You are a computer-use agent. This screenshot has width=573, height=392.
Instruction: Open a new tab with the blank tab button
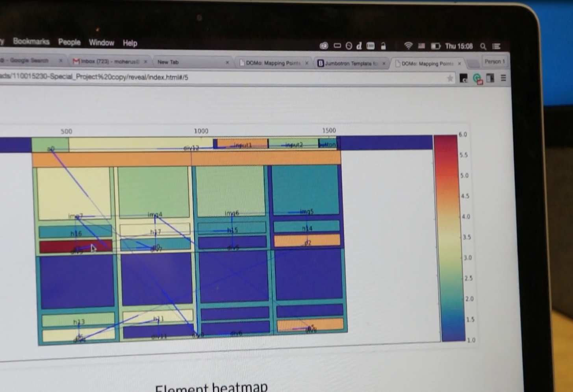(x=473, y=63)
